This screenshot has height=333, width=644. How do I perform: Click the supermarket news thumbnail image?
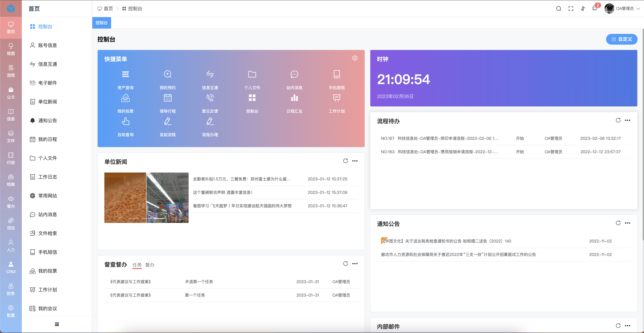click(x=167, y=198)
